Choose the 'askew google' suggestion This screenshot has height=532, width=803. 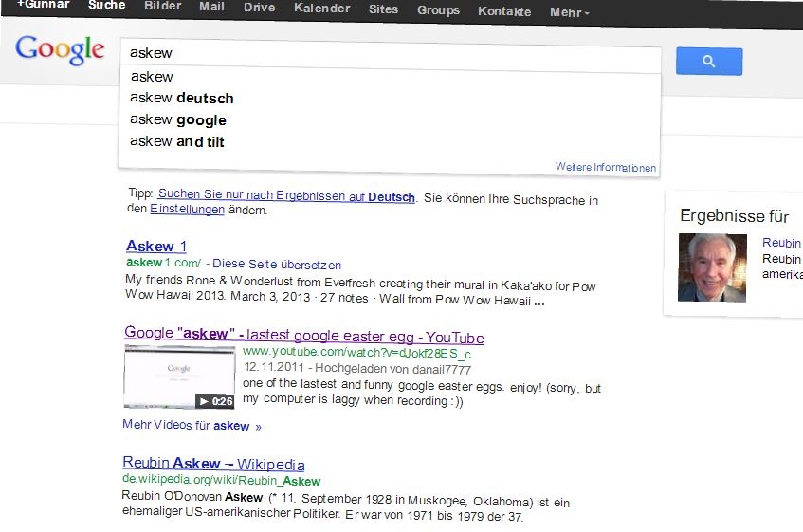[x=177, y=119]
